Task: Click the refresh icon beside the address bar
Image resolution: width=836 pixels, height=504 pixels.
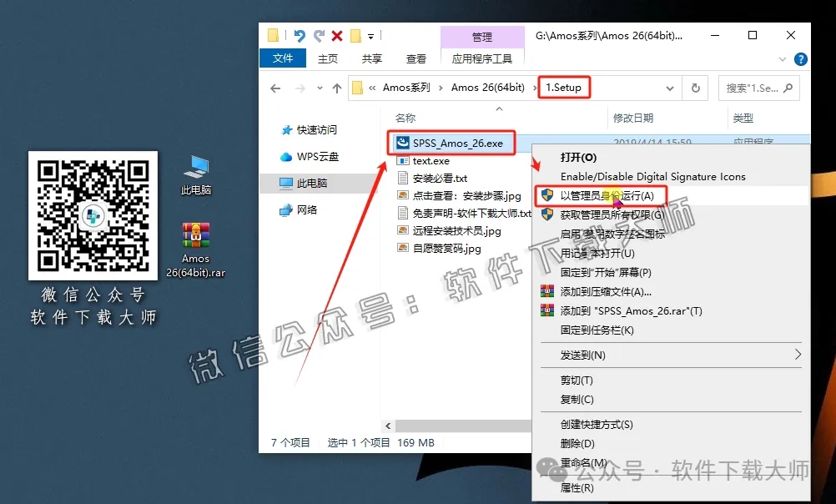Action: [x=696, y=88]
